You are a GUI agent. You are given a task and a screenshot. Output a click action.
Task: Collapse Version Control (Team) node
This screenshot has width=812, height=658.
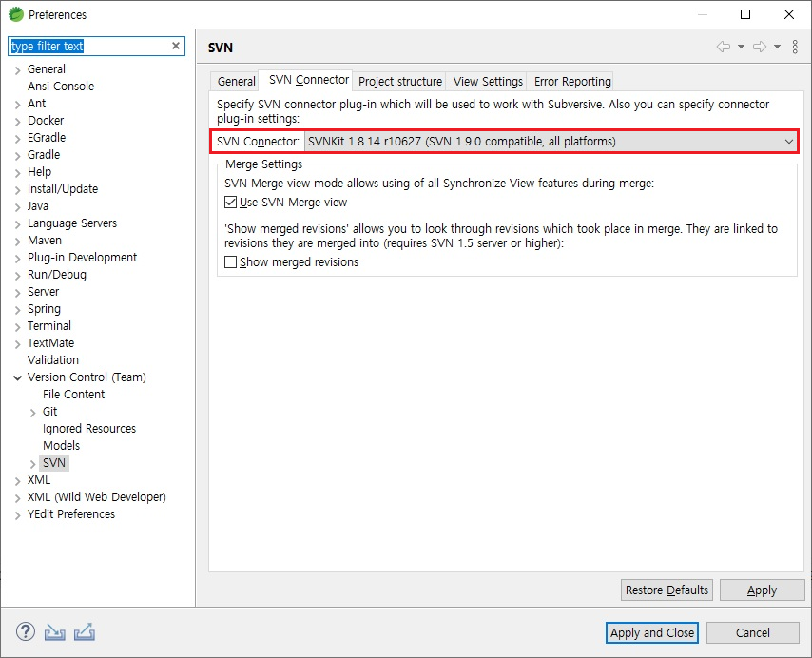[x=18, y=377]
